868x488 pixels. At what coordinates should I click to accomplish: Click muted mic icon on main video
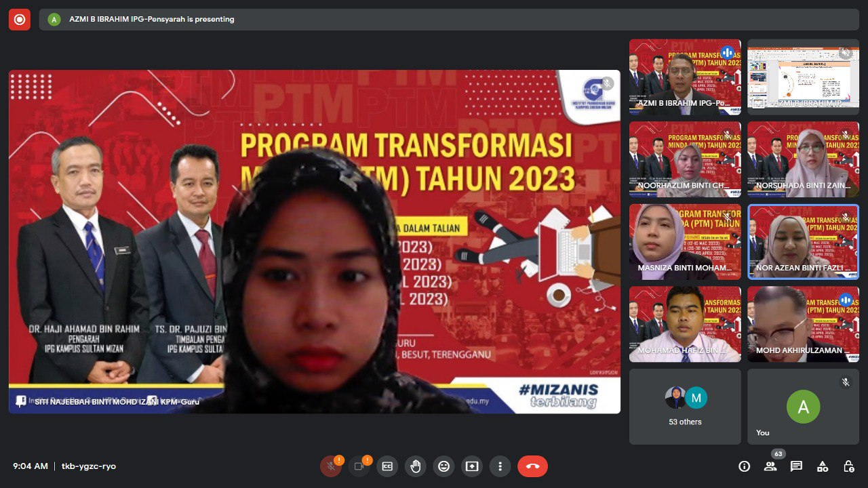click(x=606, y=83)
